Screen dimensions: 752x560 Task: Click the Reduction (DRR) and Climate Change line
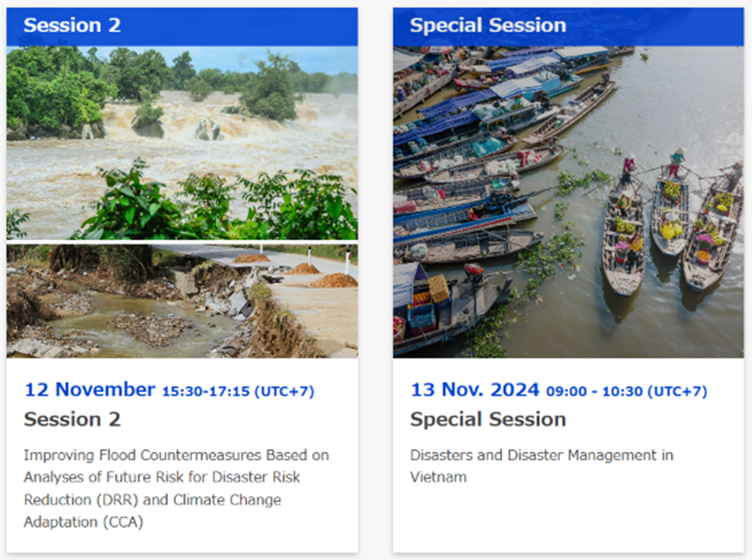click(153, 499)
